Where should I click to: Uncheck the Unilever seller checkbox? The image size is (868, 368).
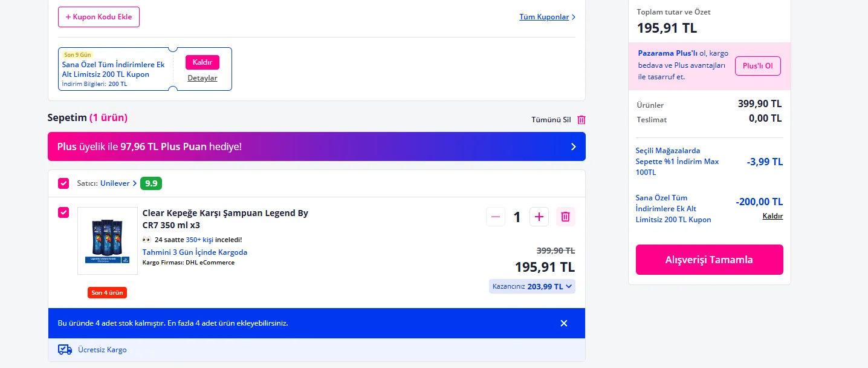tap(63, 183)
